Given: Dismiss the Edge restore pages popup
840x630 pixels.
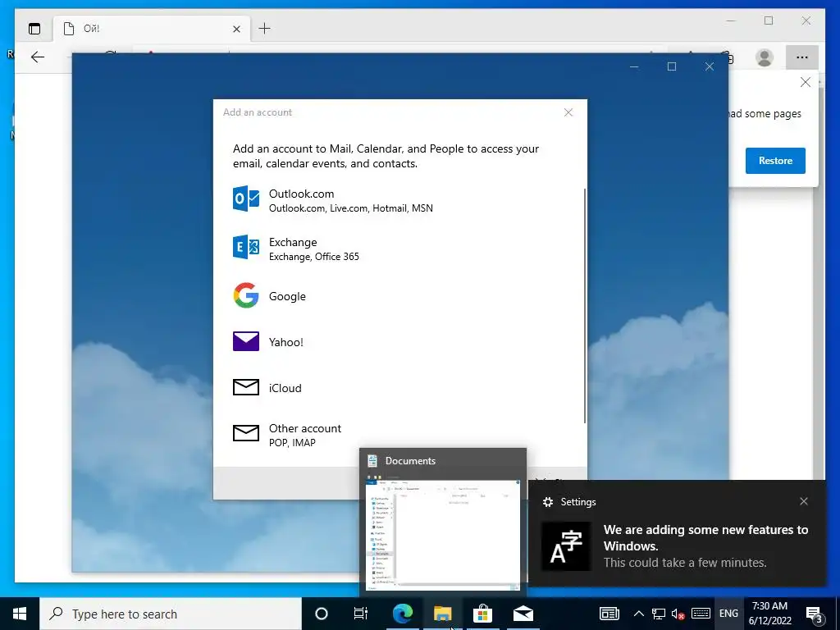Looking at the screenshot, I should (x=805, y=82).
